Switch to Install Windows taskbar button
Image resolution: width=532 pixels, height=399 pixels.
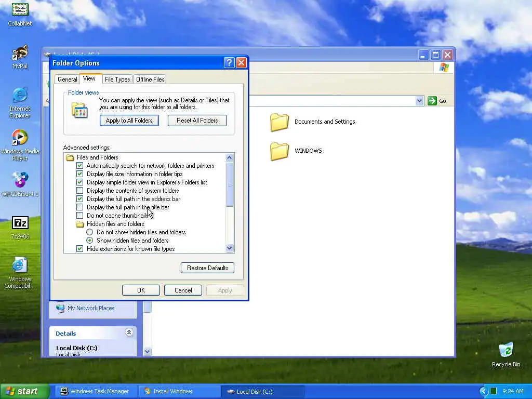(x=179, y=391)
